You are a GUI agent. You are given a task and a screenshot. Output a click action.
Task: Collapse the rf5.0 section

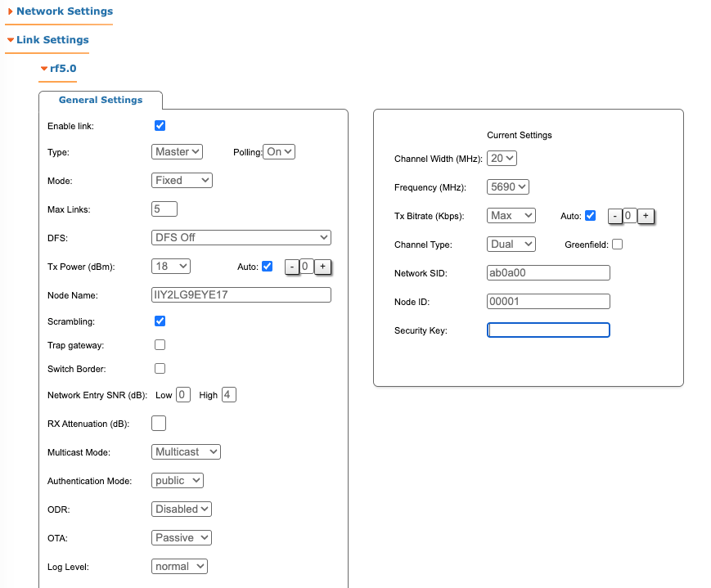pyautogui.click(x=58, y=69)
